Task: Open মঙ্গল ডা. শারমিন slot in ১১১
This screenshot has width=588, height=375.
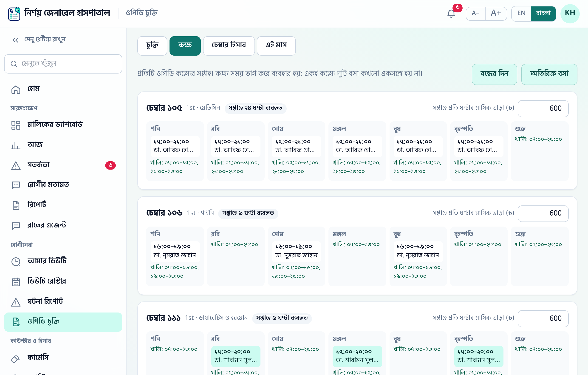Action: pos(357,356)
